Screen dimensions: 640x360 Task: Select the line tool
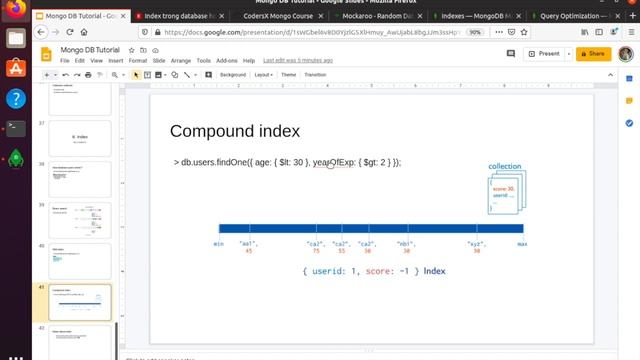(x=187, y=75)
